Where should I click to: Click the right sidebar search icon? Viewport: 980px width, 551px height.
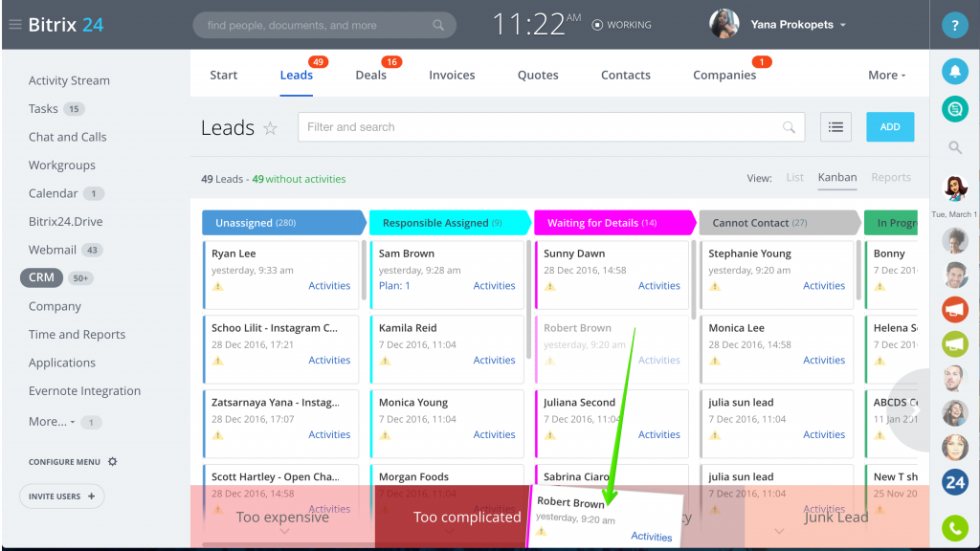(x=954, y=147)
